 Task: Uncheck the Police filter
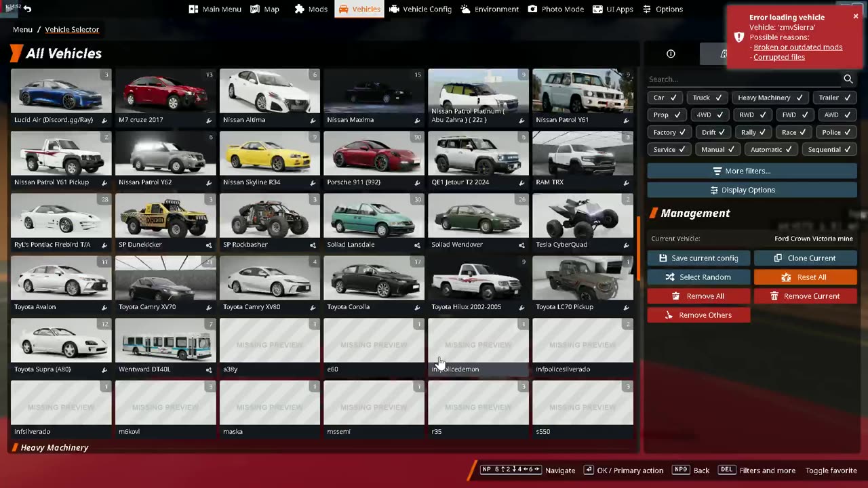837,132
